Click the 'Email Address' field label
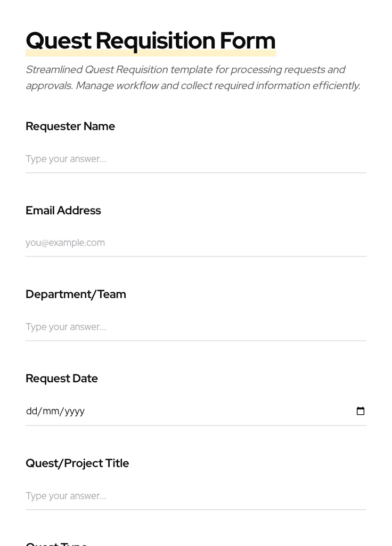 pyautogui.click(x=63, y=211)
